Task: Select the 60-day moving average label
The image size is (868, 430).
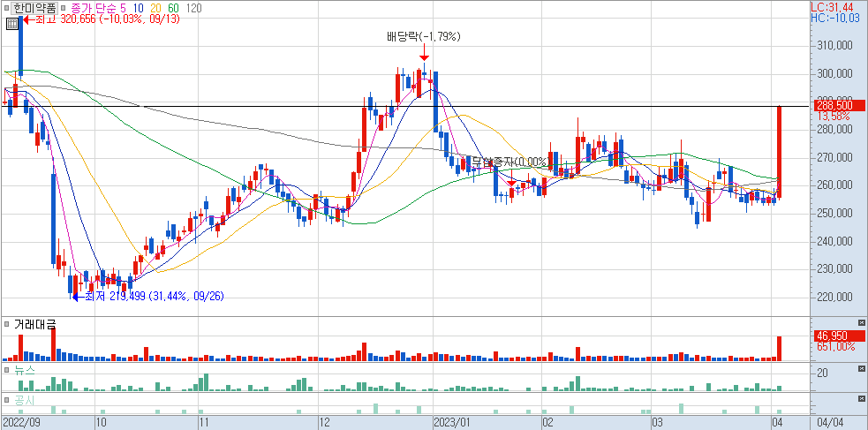Action: [x=174, y=8]
